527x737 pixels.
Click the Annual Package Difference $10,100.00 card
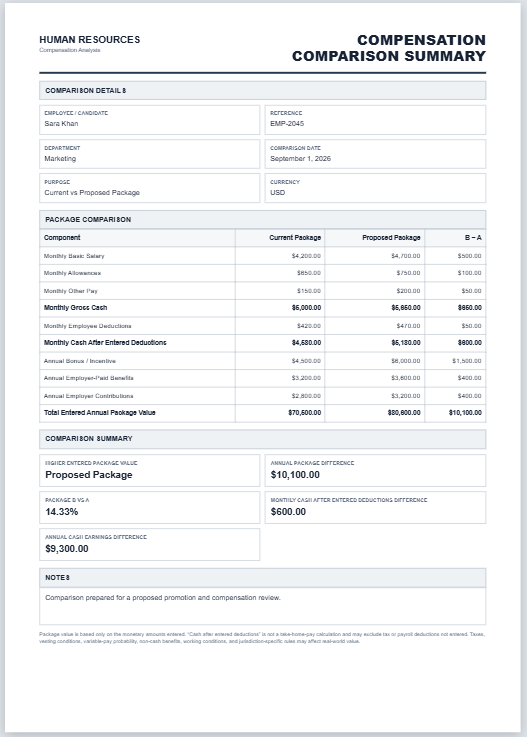point(375,470)
